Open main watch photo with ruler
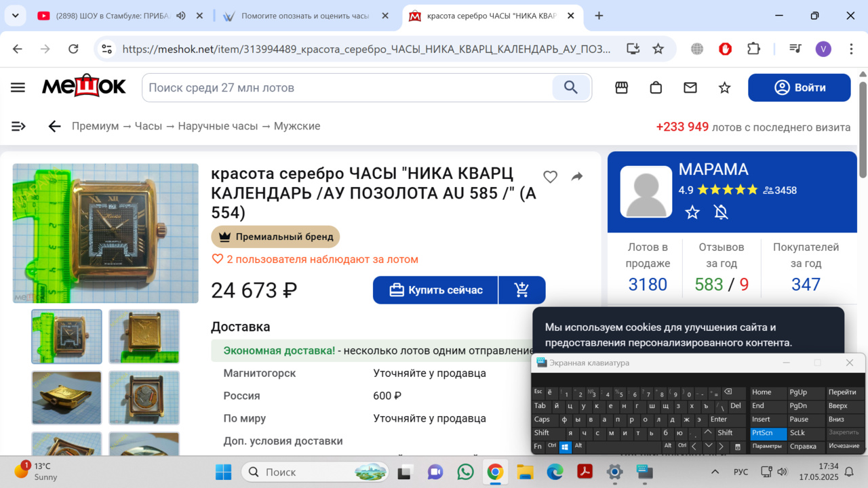 pos(106,233)
